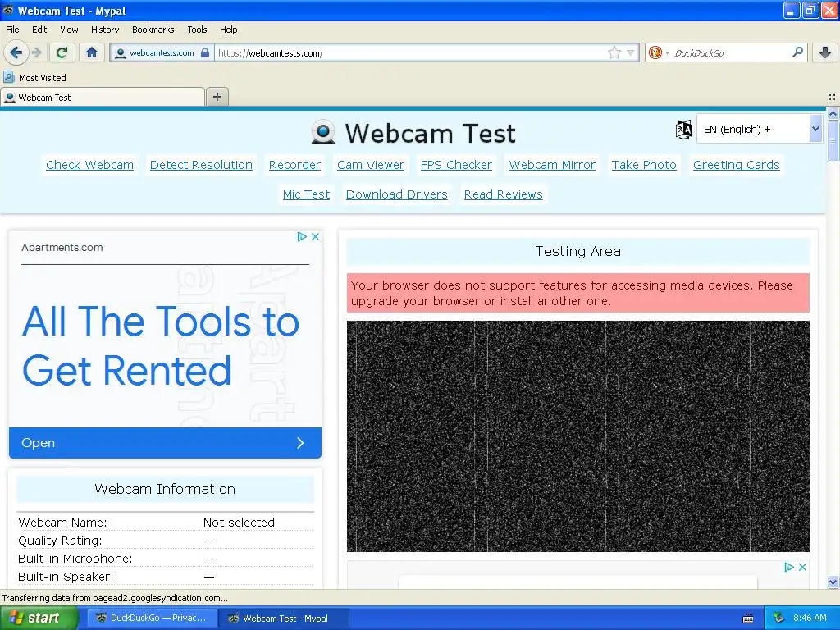Go to the Recorder page

tap(294, 165)
